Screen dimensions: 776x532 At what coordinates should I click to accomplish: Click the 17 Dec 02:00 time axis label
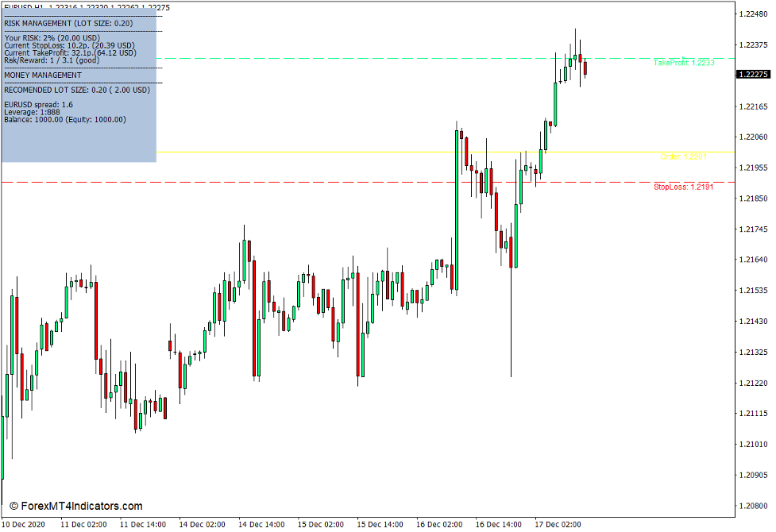[560, 524]
